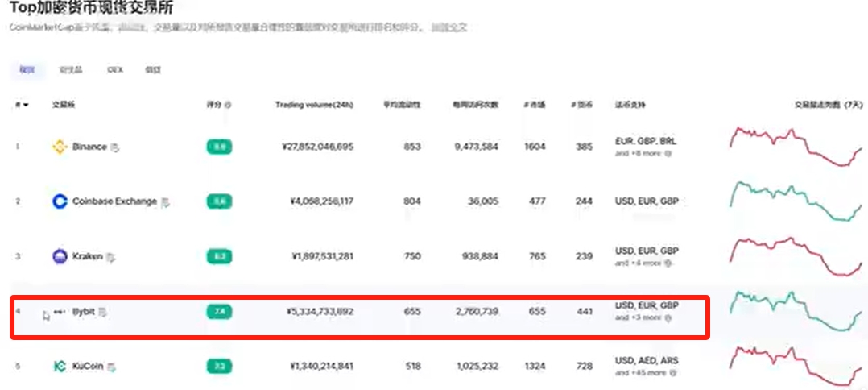Screen dimensions: 868x390
Task: Open the Binance exchange name link
Action: (89, 147)
